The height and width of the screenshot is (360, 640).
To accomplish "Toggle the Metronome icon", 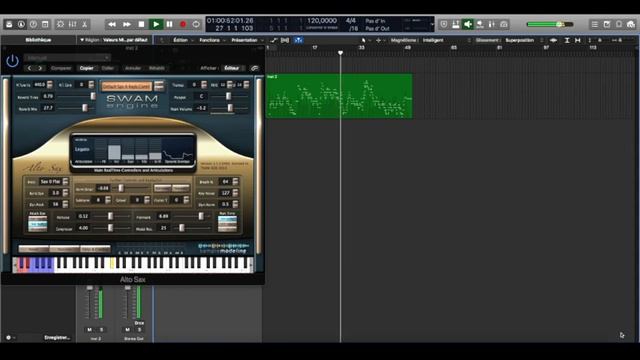I will [492, 24].
